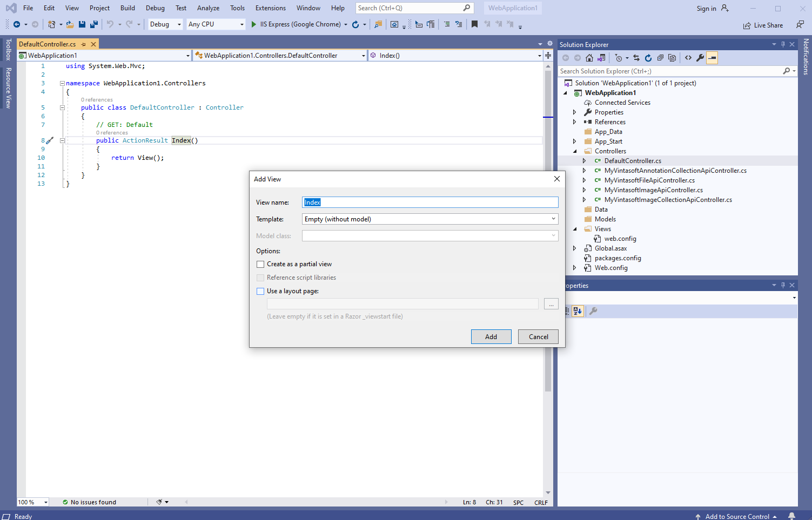Expand the App_Start folder

coord(574,141)
